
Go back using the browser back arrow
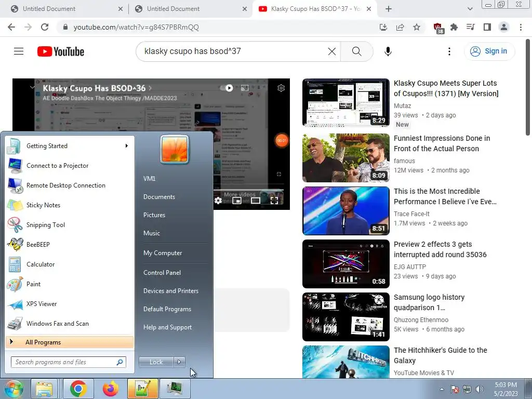pos(11,27)
